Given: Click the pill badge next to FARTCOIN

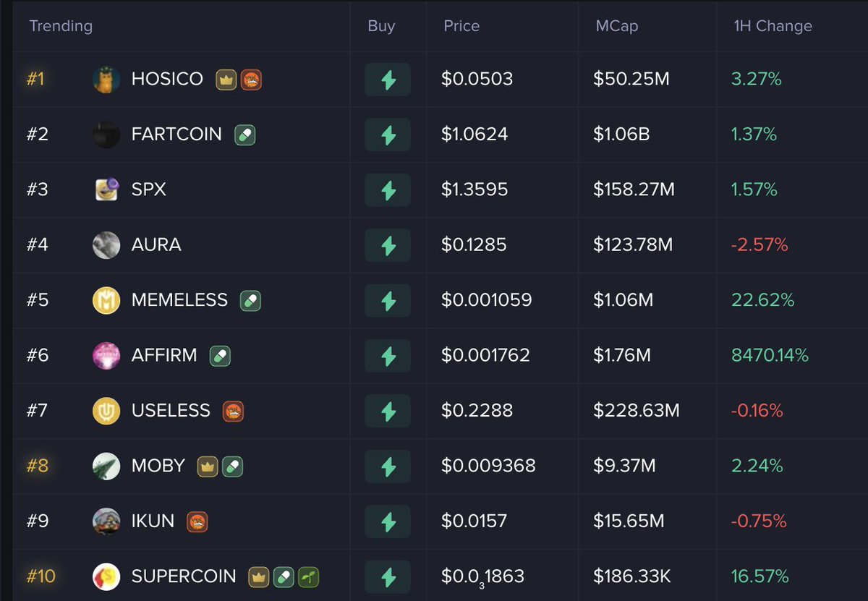Looking at the screenshot, I should (x=245, y=135).
